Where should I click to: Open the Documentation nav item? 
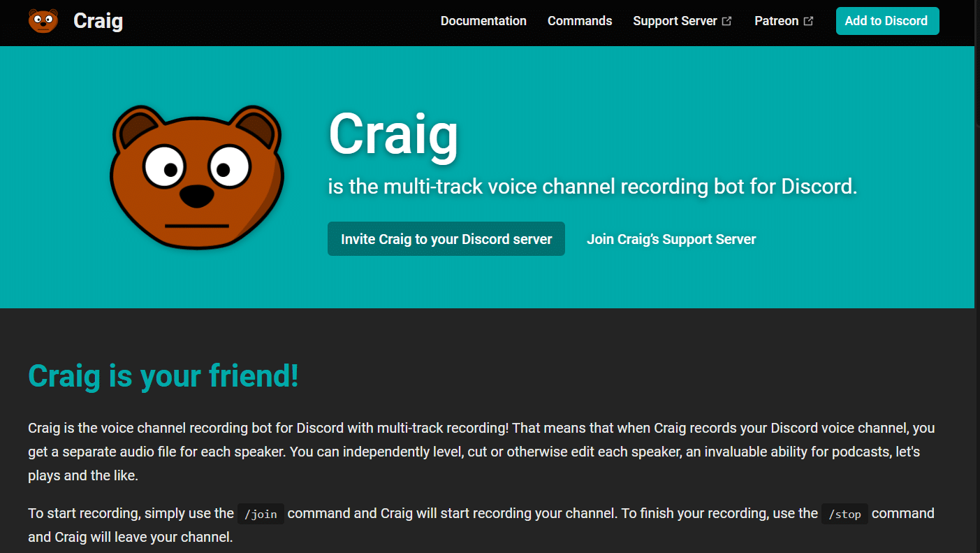[x=483, y=21]
